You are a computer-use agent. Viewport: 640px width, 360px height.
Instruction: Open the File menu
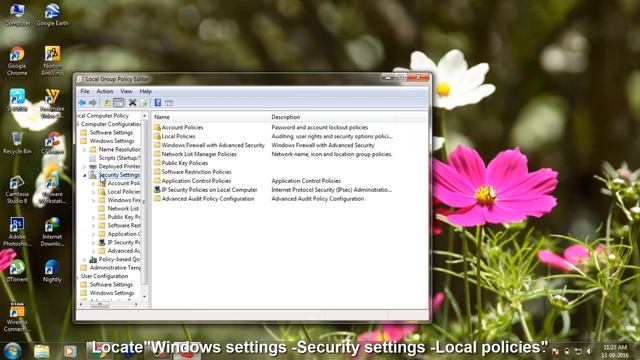[x=84, y=91]
